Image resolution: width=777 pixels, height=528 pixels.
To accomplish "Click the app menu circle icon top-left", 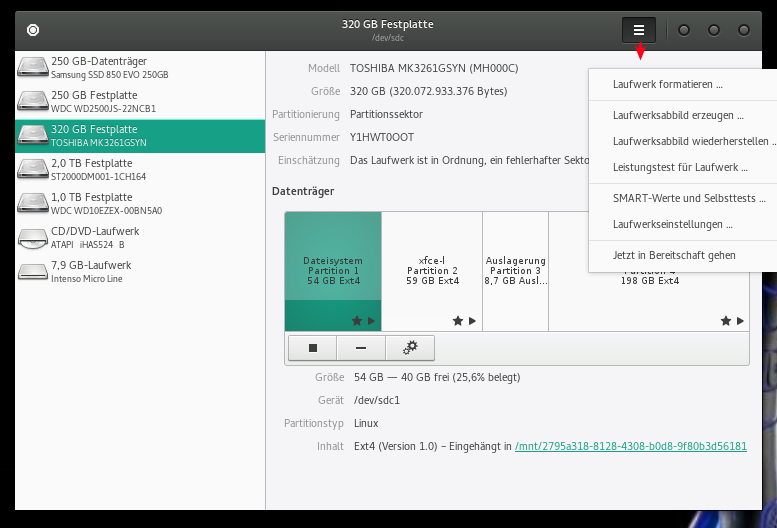I will pos(33,30).
